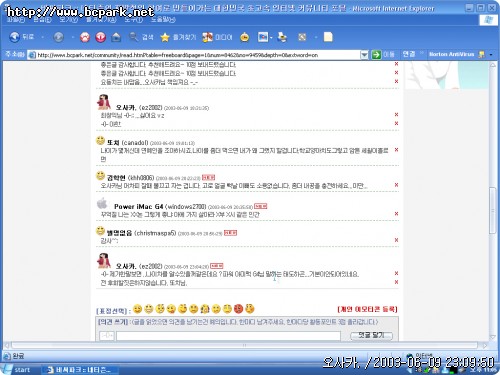Click username 또치 (canadol)
The width and height of the screenshot is (500, 375).
pos(128,143)
